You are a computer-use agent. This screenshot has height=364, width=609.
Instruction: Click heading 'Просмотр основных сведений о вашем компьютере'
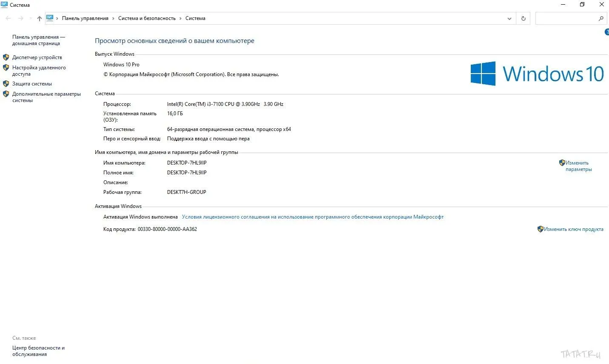point(174,41)
